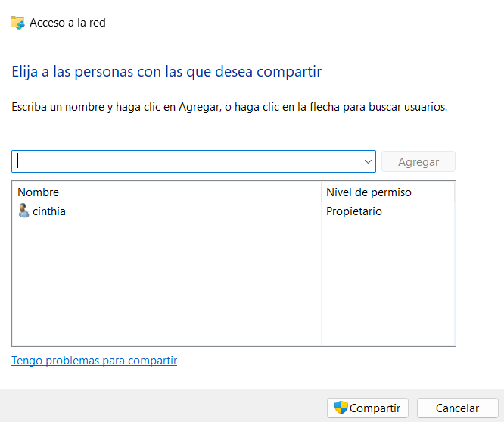The height and width of the screenshot is (422, 504).
Task: Click the Agregar button
Action: tap(418, 161)
